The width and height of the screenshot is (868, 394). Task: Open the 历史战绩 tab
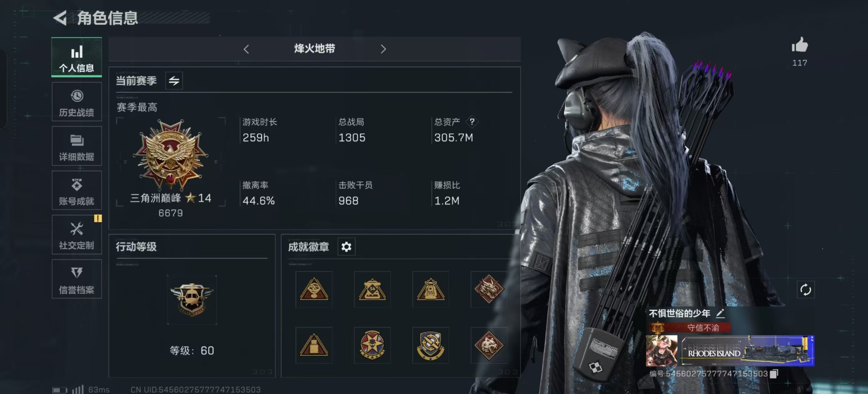77,103
